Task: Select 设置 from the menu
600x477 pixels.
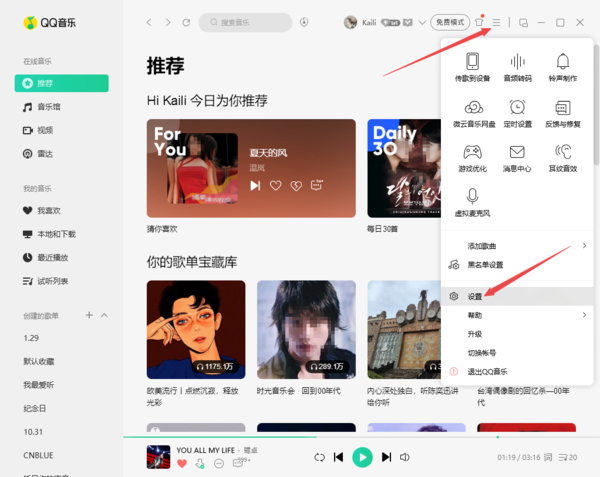Action: pyautogui.click(x=517, y=296)
